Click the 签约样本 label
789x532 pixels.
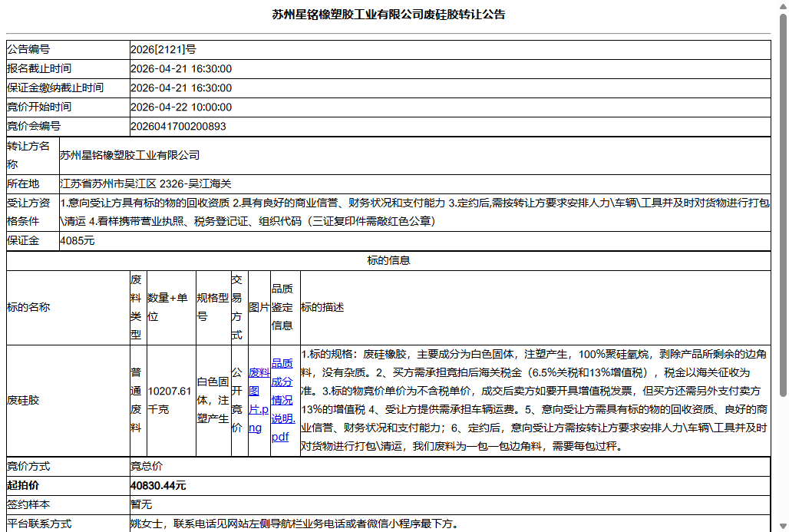(x=28, y=504)
